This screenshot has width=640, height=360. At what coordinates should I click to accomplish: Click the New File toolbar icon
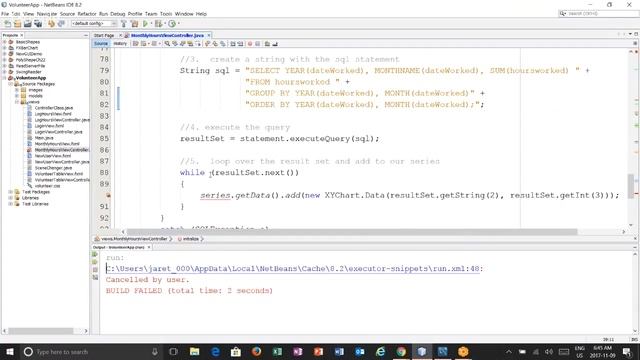click(x=8, y=24)
